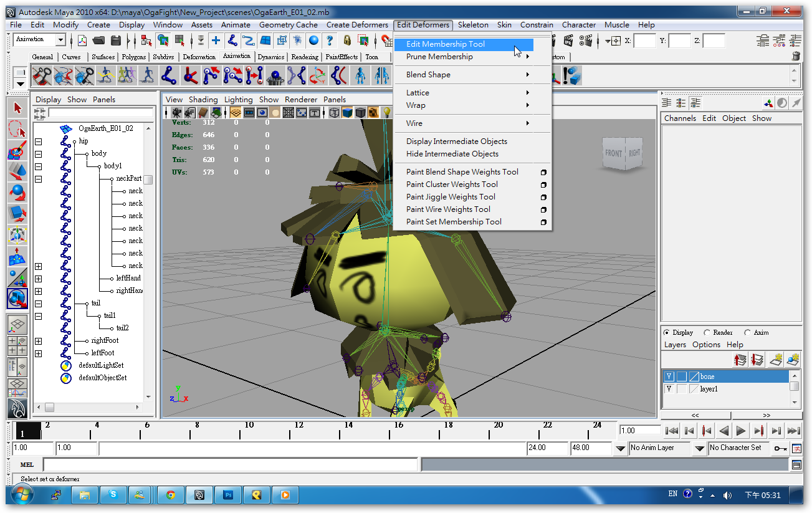Toggle visibility of the bone layer
Screen dimensions: 812x513
[x=669, y=376]
